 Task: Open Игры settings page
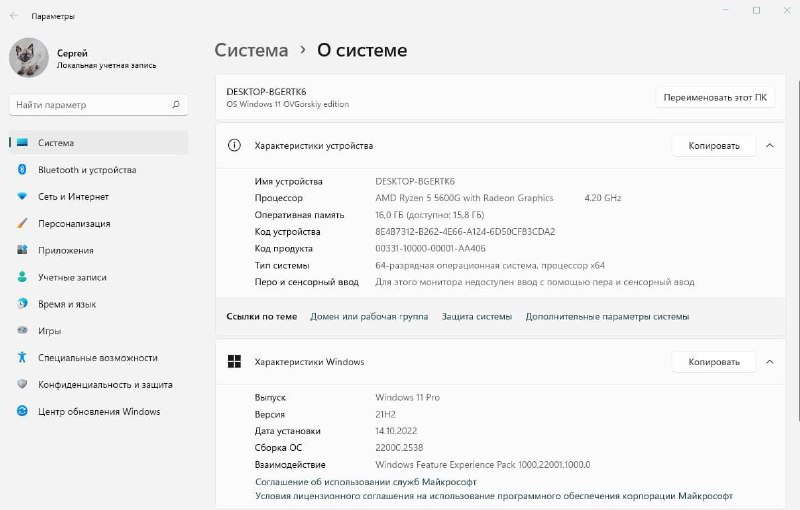point(98,330)
